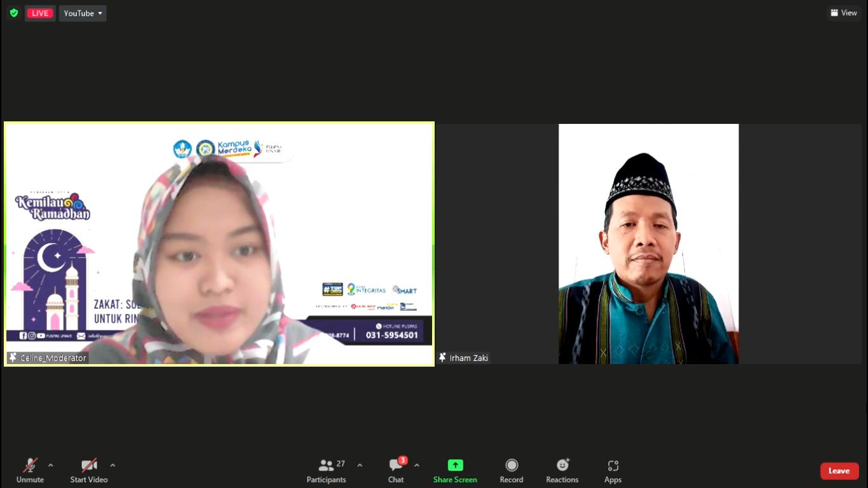Click the green security shield icon
This screenshot has height=488, width=868.
coord(13,13)
